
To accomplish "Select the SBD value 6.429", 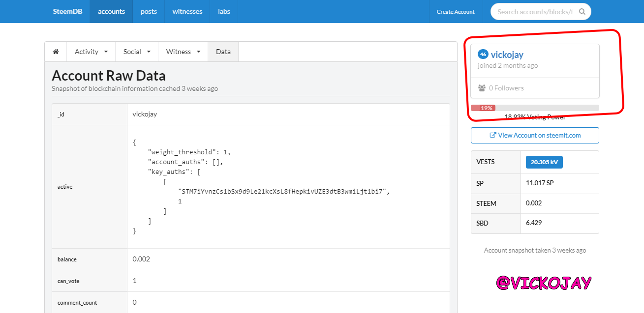I will tap(534, 223).
